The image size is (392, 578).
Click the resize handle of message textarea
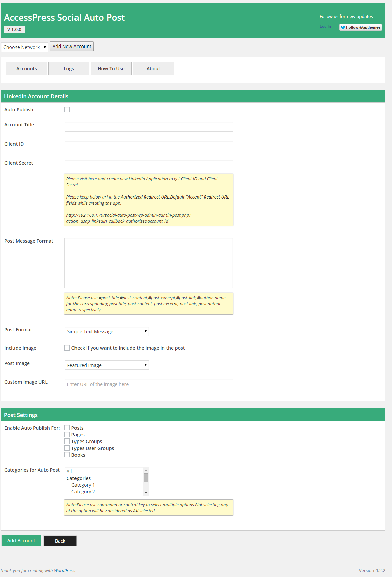click(231, 286)
